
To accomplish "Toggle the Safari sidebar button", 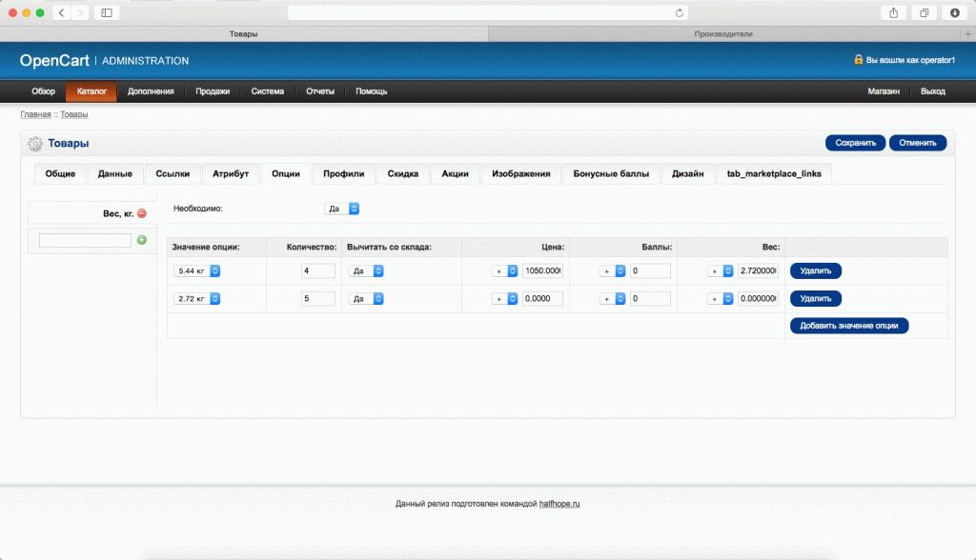I will (106, 12).
